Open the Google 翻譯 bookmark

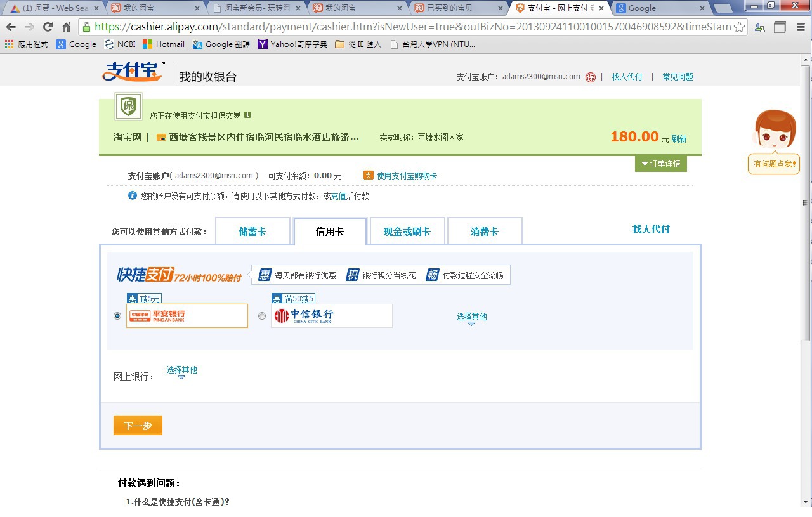[221, 44]
